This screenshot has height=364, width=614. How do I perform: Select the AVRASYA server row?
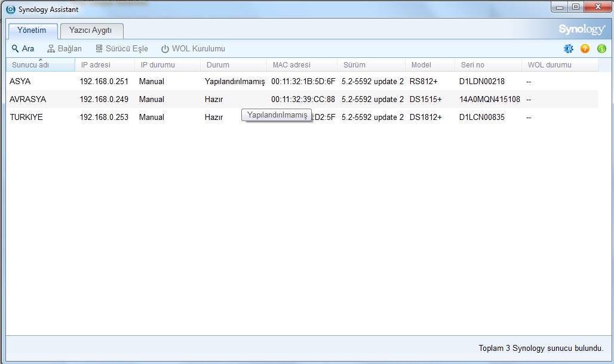(27, 99)
